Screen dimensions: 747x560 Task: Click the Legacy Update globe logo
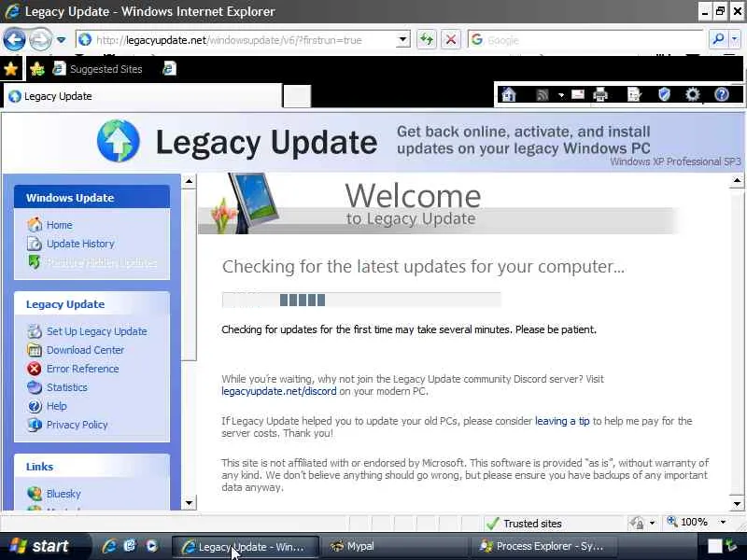119,141
